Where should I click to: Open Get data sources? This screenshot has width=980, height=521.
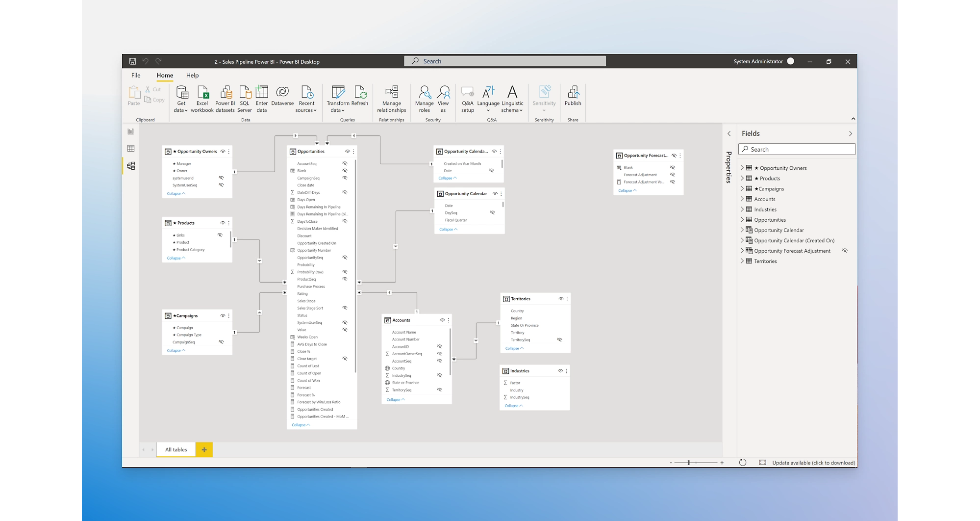pyautogui.click(x=181, y=99)
